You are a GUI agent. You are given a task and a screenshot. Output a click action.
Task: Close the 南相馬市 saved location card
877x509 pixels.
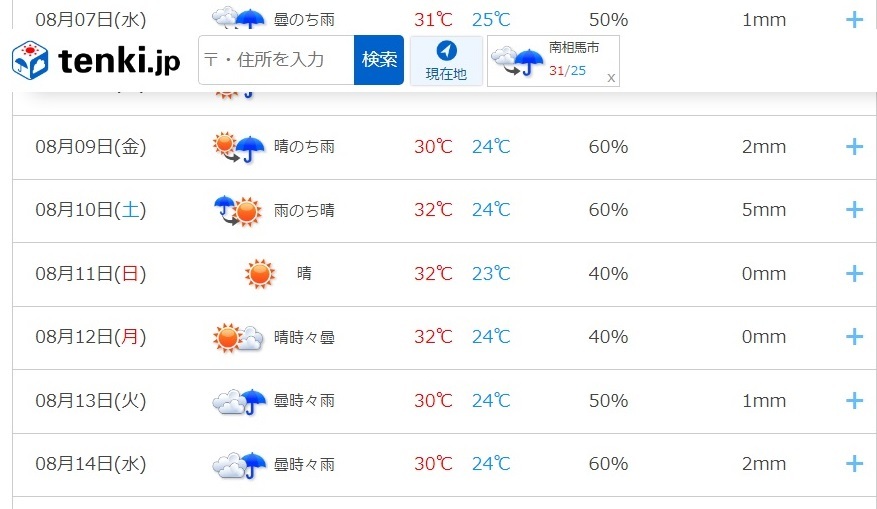point(611,78)
